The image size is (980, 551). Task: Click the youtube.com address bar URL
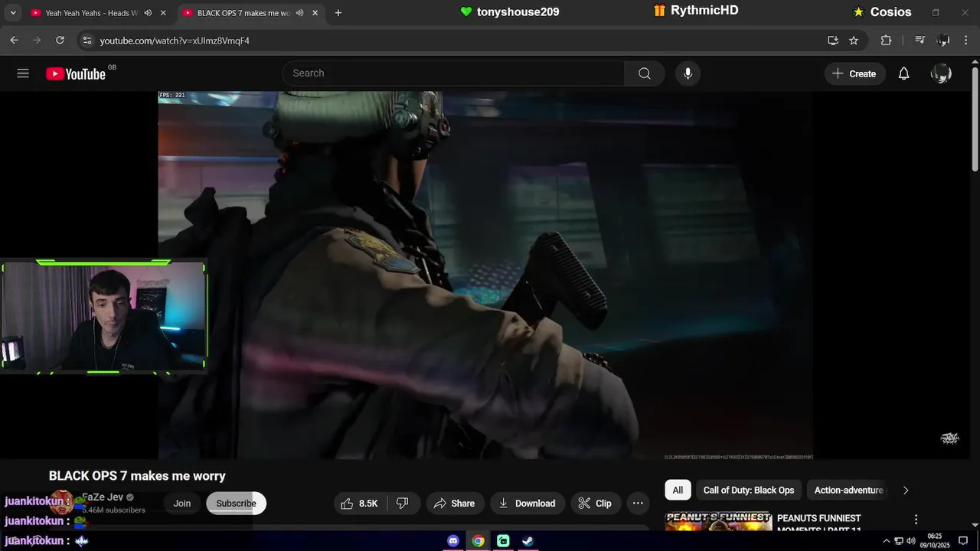[x=175, y=41]
